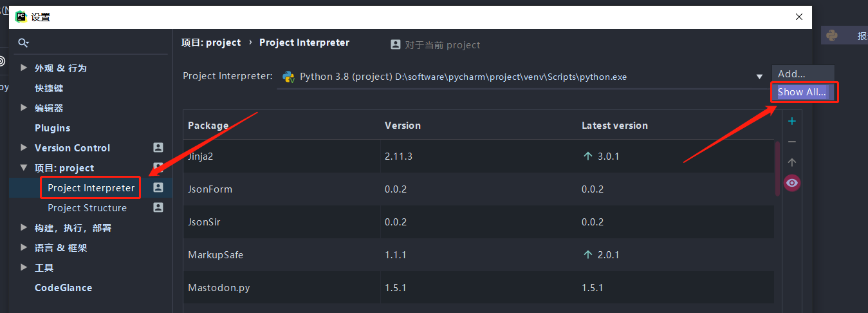Click MarkupSafe version 1.1.1 cell
Viewport: 868px width, 313px height.
[x=396, y=254]
